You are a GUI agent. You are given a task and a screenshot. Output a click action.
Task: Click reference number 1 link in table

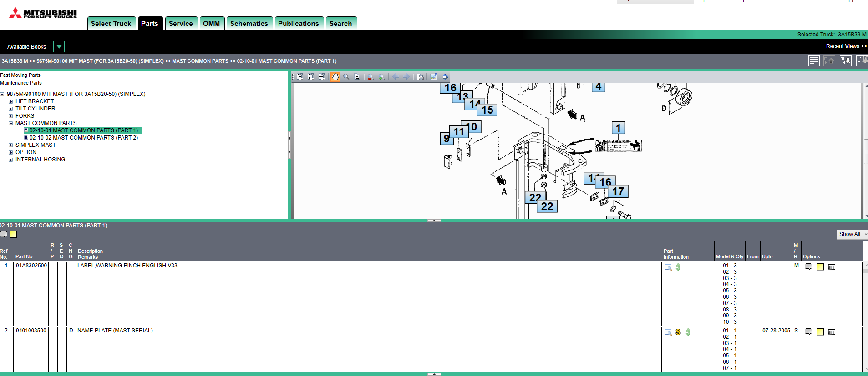(6, 266)
